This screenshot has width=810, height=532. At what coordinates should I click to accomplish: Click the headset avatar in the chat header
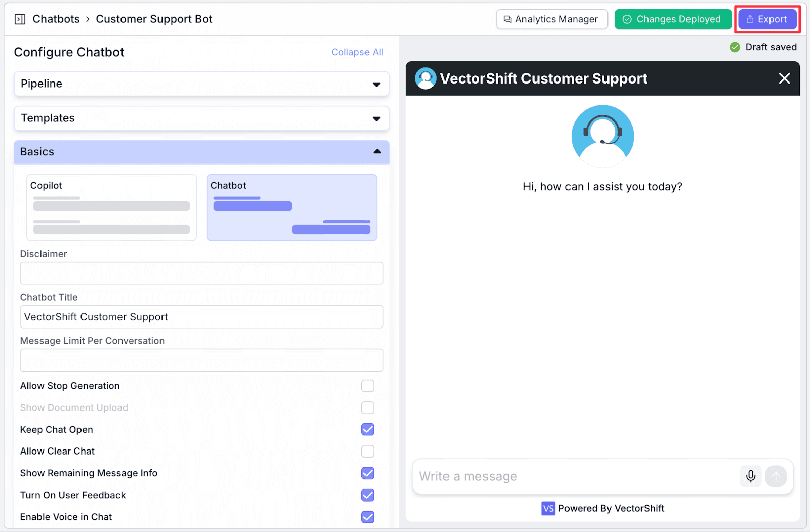(426, 78)
